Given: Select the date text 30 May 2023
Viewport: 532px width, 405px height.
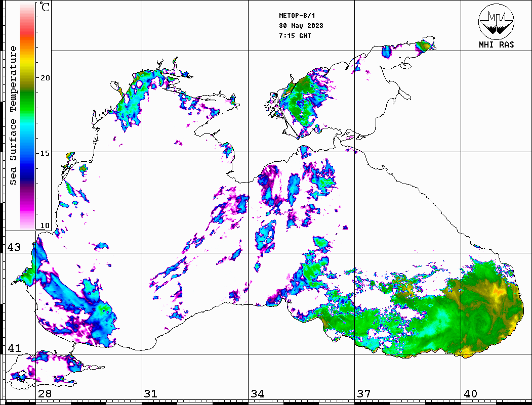Looking at the screenshot, I should coord(301,26).
